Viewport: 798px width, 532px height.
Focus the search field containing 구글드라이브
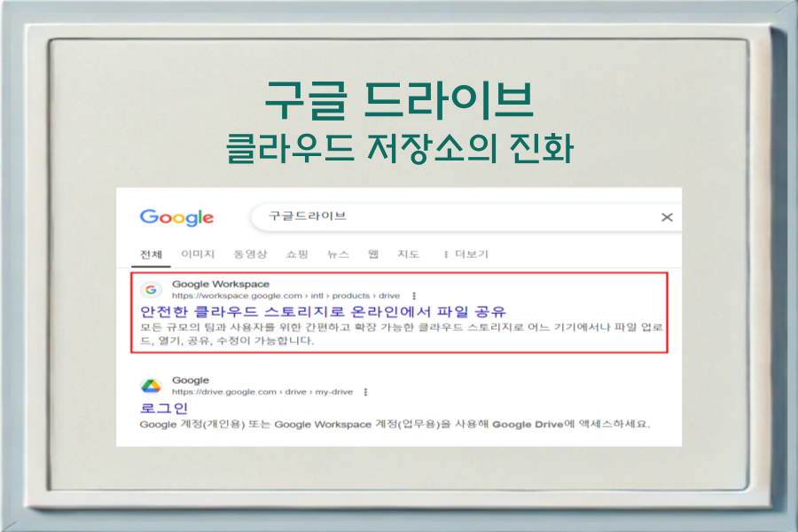pos(465,217)
